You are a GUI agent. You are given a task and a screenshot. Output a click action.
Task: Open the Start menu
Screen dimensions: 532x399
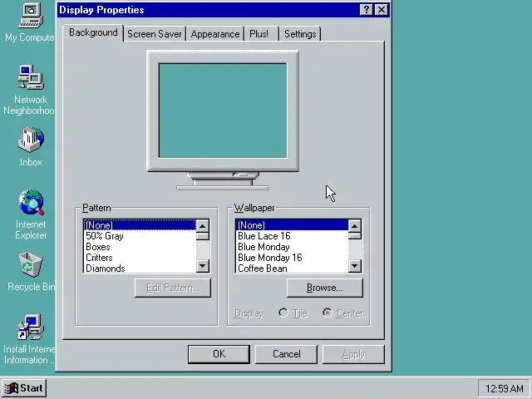24,388
